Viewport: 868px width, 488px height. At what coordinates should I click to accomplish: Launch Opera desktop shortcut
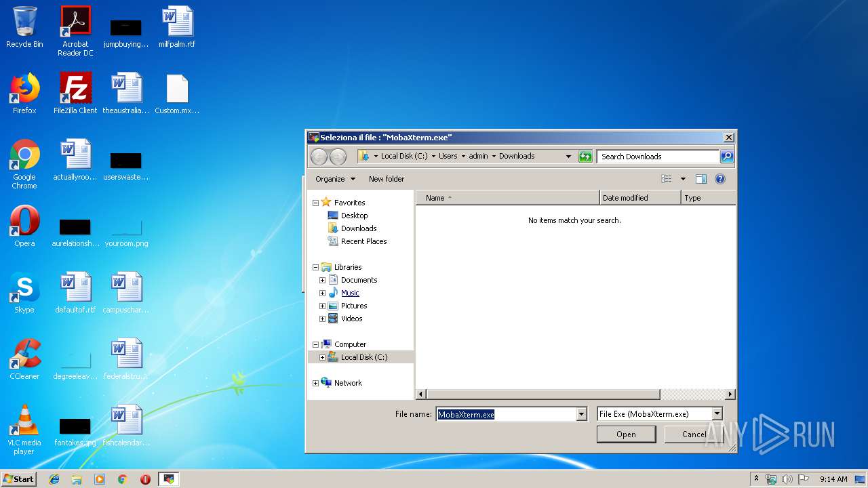tap(24, 226)
